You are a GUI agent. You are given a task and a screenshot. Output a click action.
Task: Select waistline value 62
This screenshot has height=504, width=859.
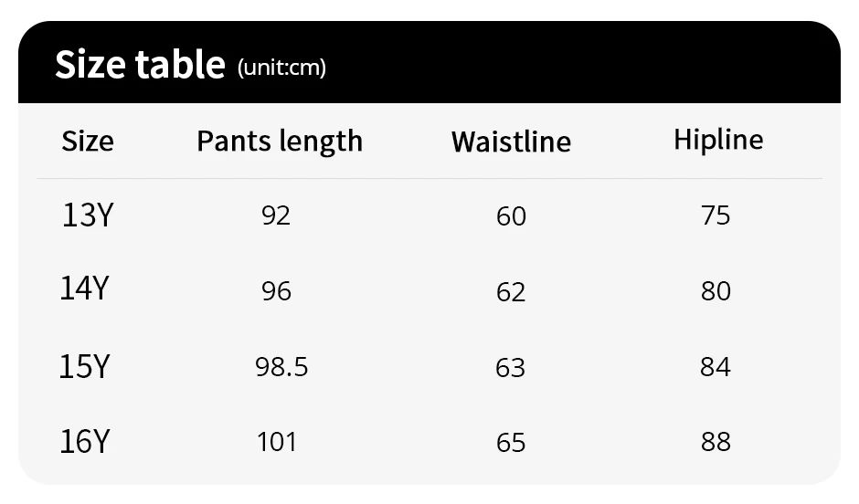pyautogui.click(x=511, y=292)
